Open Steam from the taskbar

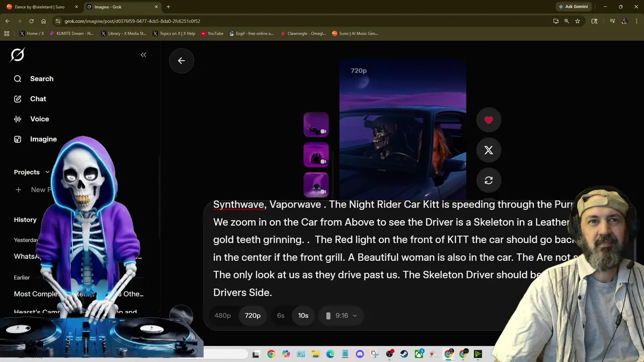404,354
